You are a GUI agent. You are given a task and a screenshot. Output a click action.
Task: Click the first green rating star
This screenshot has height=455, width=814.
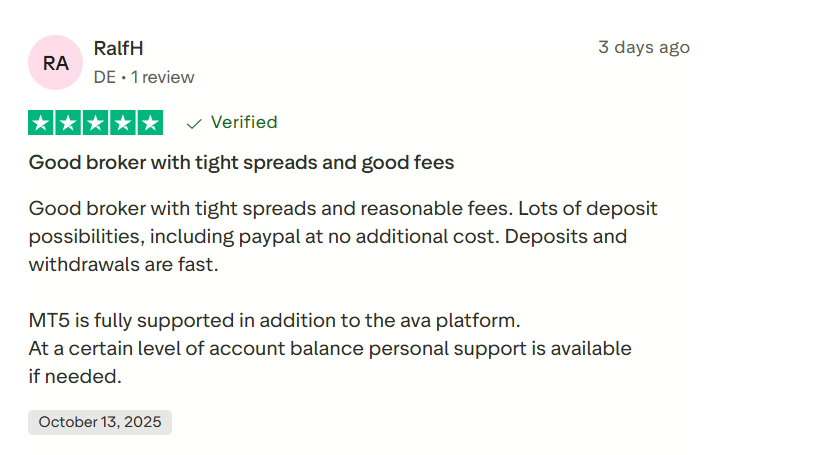point(42,123)
